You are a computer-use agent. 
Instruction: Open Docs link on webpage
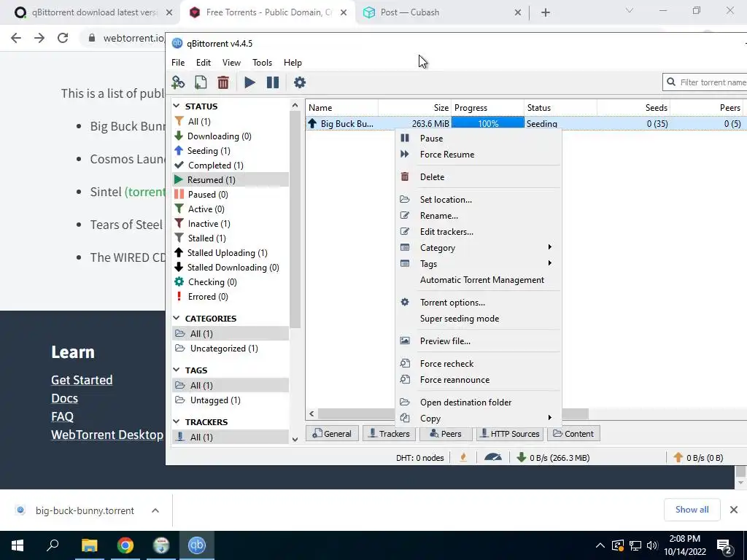coord(64,398)
